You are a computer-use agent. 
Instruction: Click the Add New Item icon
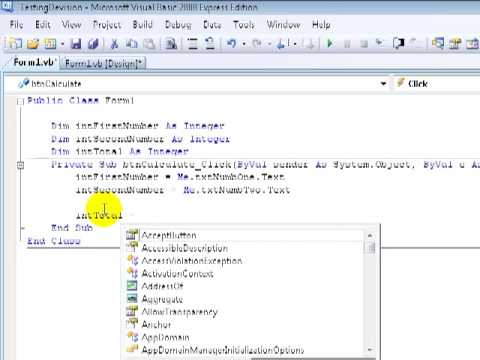coord(51,44)
